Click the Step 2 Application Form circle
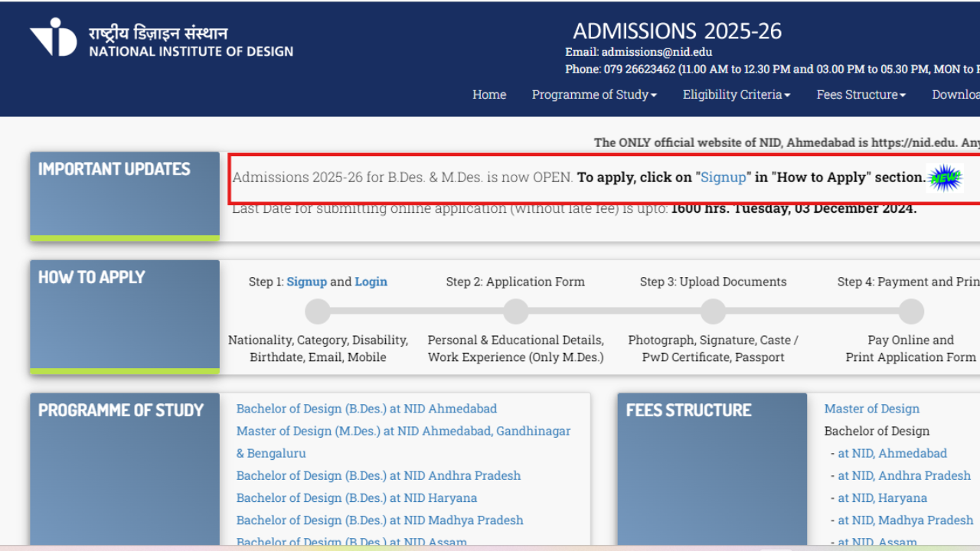 tap(515, 311)
